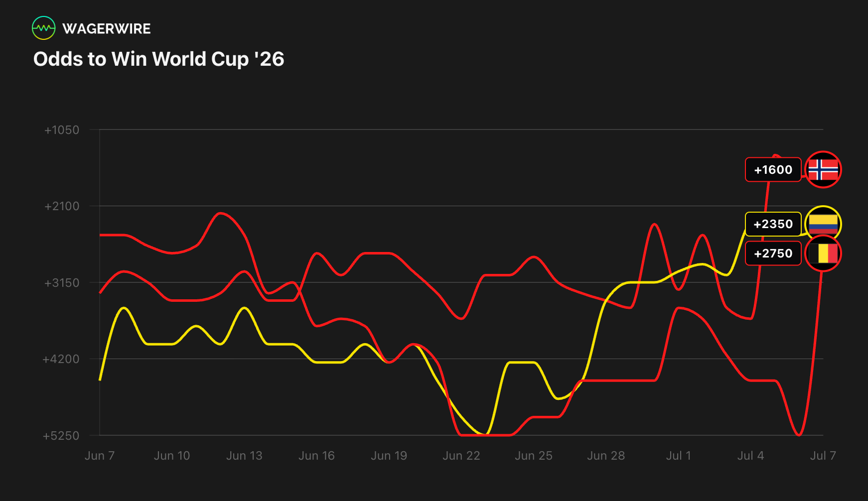The width and height of the screenshot is (868, 501).
Task: Click the +1050 axis label
Action: [62, 130]
